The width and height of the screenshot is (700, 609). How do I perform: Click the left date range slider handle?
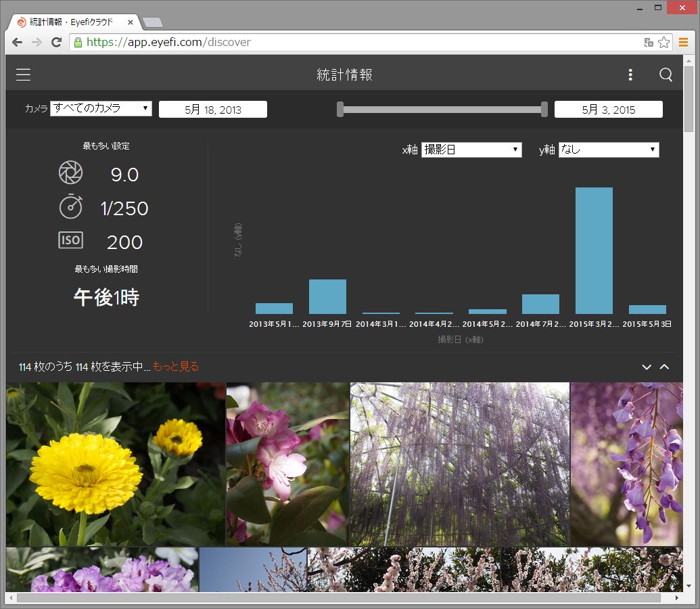pyautogui.click(x=340, y=109)
